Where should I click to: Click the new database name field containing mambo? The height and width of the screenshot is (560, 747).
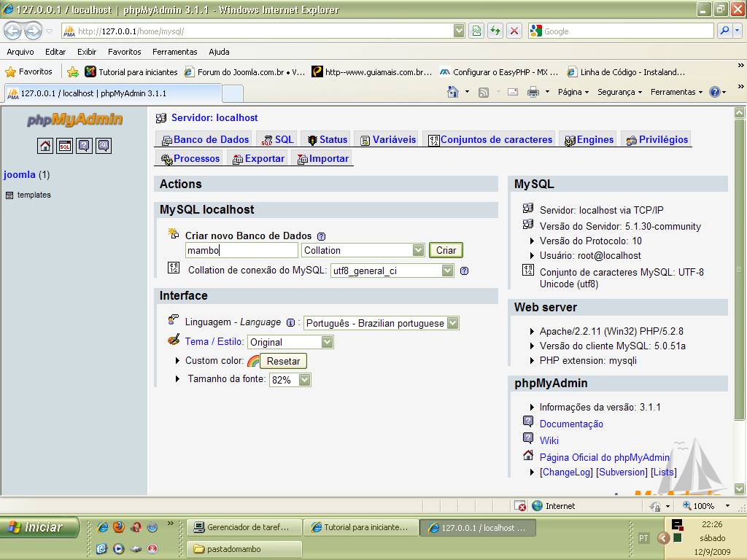241,251
